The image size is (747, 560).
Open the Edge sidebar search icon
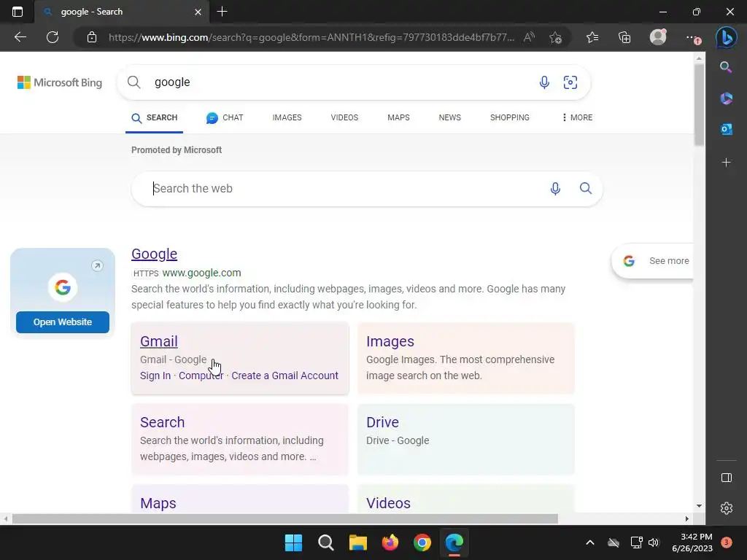click(726, 67)
